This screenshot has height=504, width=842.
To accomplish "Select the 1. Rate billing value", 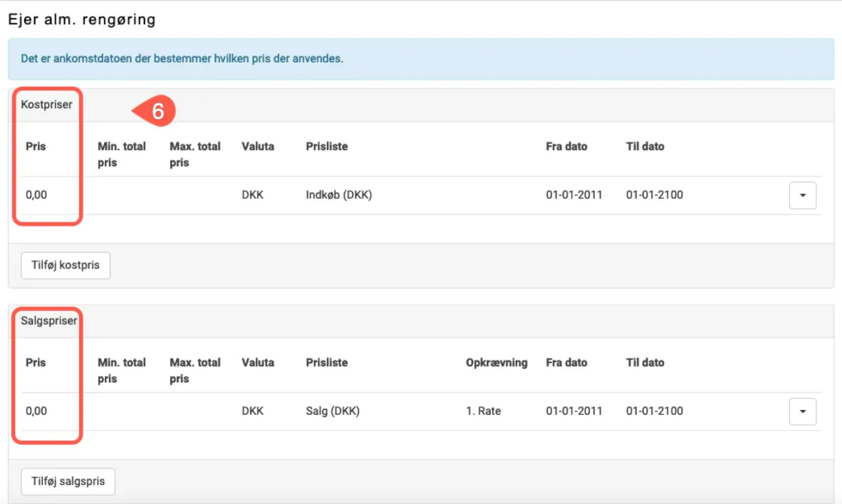I will tap(483, 411).
